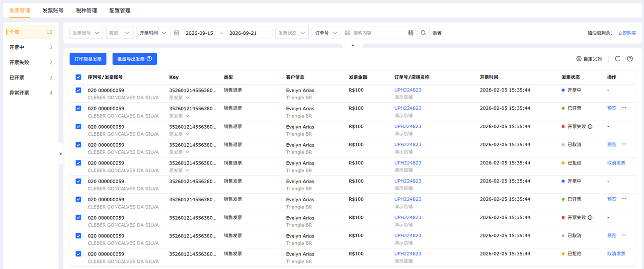Open order UPH224823 on 销售退票 开票失败 row
The width and height of the screenshot is (644, 269).
tap(408, 127)
